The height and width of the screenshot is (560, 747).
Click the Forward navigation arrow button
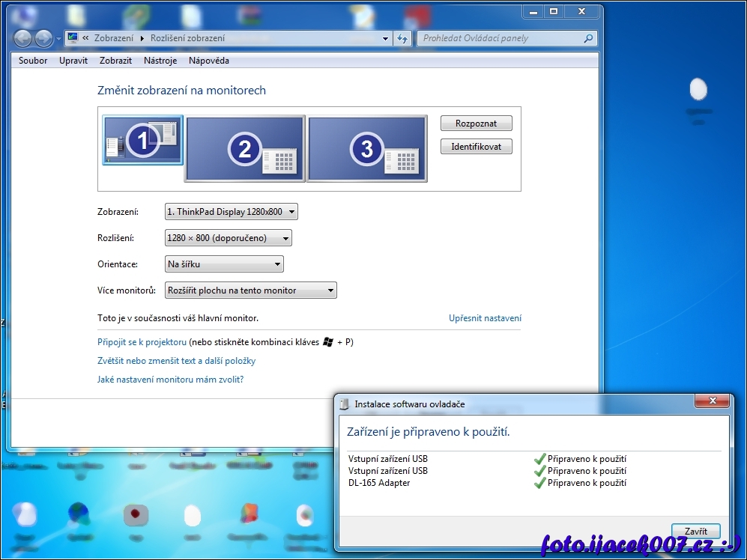pos(43,38)
